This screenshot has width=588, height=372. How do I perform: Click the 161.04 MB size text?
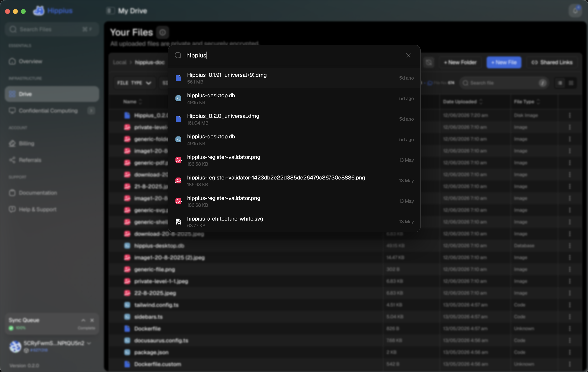coord(198,123)
